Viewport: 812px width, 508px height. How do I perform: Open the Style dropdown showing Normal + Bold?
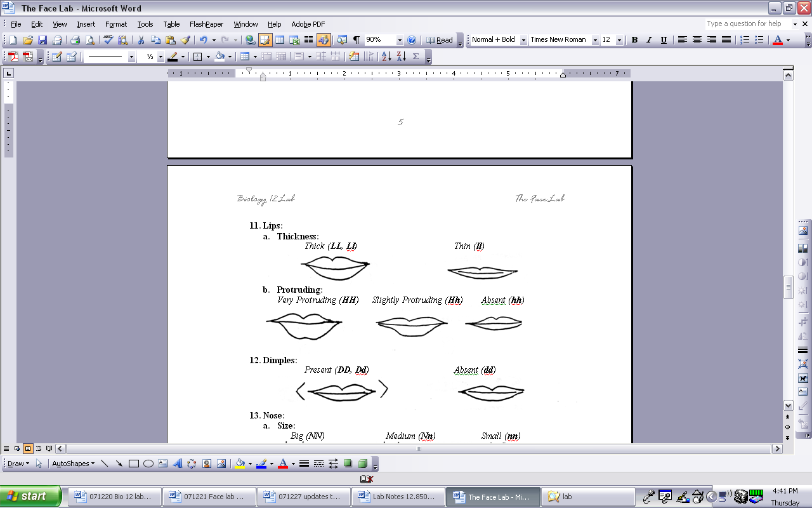point(523,40)
